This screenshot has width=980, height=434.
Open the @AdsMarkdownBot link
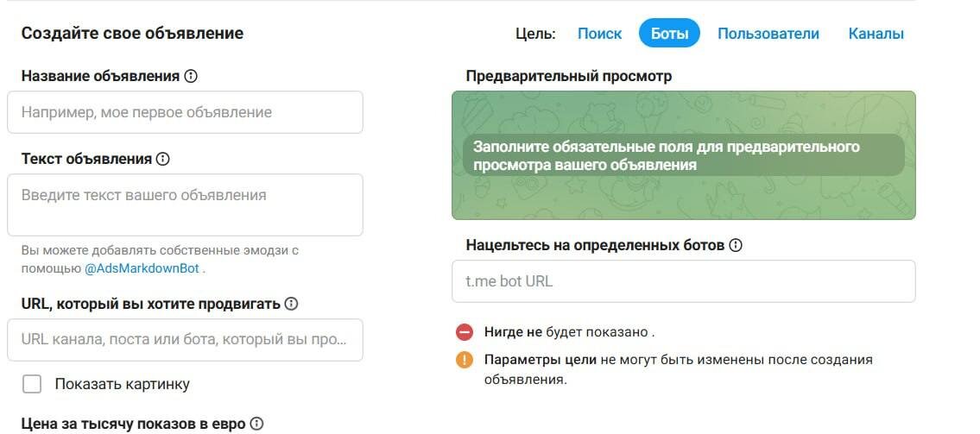[x=142, y=269]
